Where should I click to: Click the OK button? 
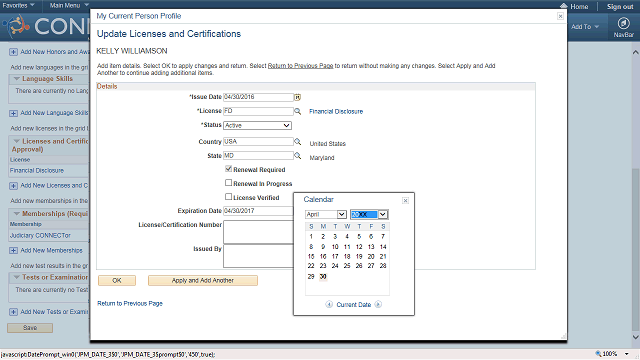(x=117, y=280)
